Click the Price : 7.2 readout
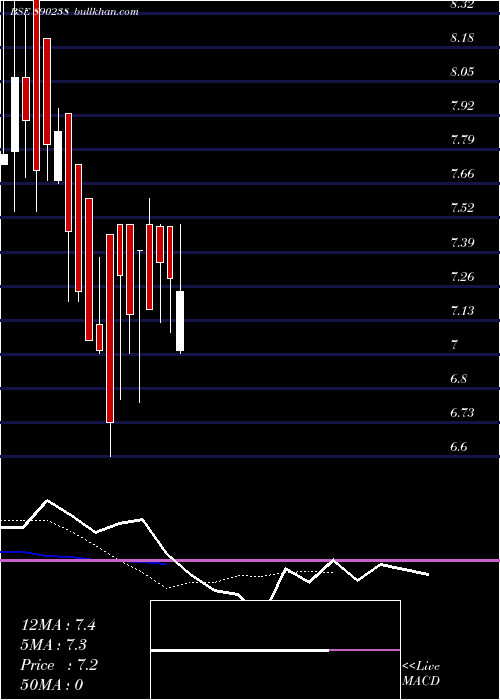Viewport: 500px width, 700px height. 59,665
